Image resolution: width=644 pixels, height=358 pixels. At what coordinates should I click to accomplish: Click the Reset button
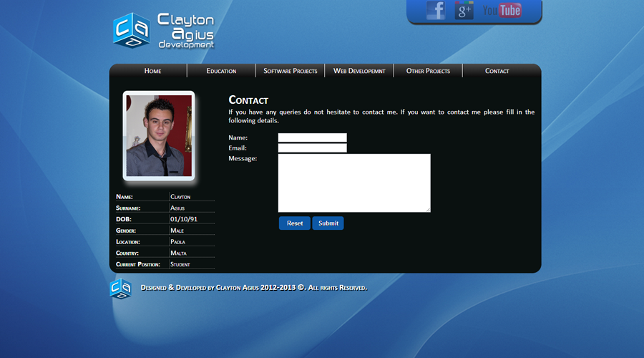coord(295,223)
